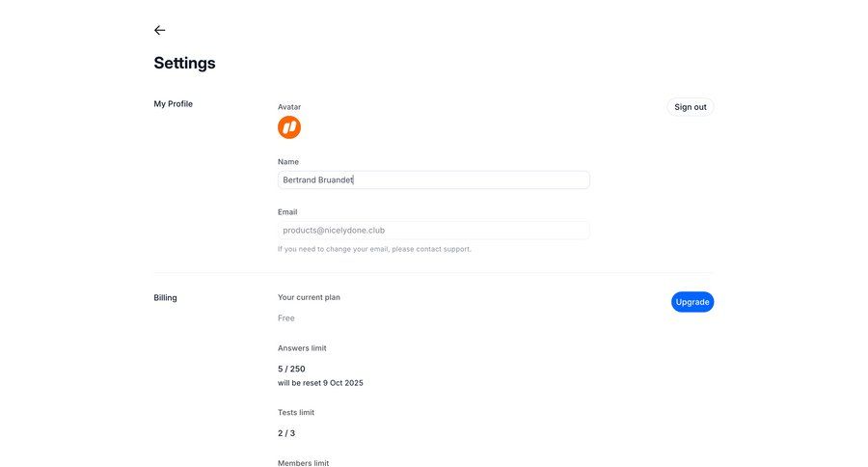Click the Members limit label

[303, 462]
